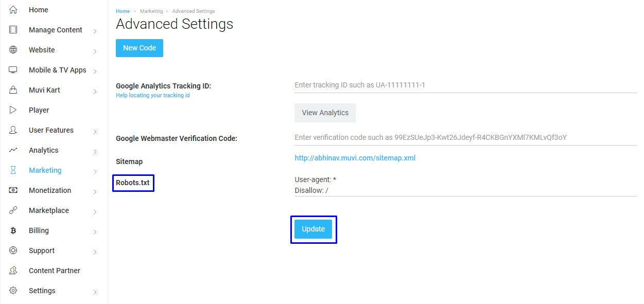
Task: Open the sitemap.xml link
Action: pos(355,158)
